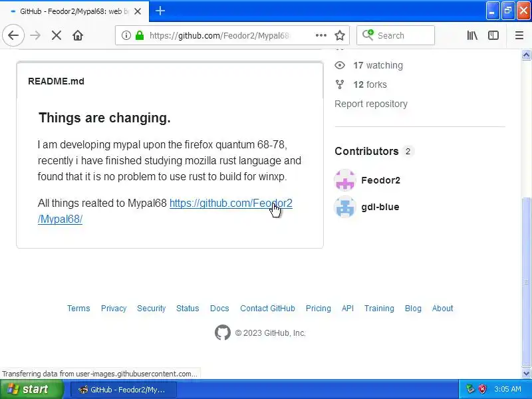This screenshot has width=532, height=399.
Task: Stop loading the page
Action: (57, 35)
